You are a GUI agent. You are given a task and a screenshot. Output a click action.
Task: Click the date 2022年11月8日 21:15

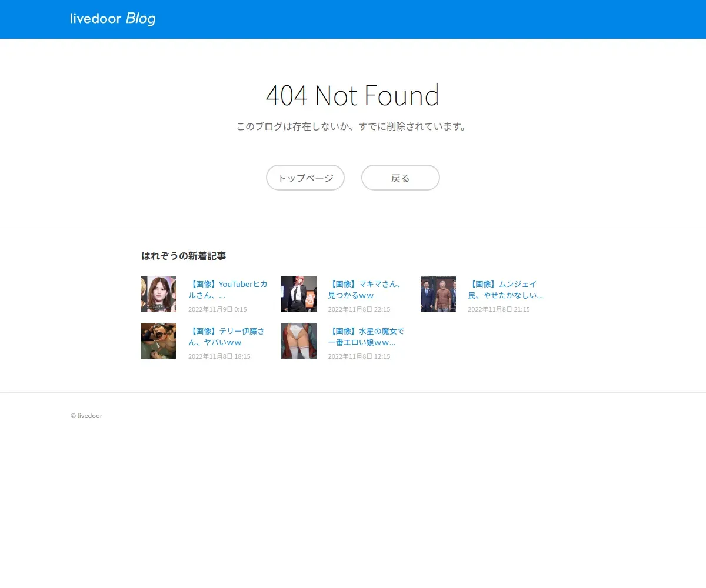499,309
